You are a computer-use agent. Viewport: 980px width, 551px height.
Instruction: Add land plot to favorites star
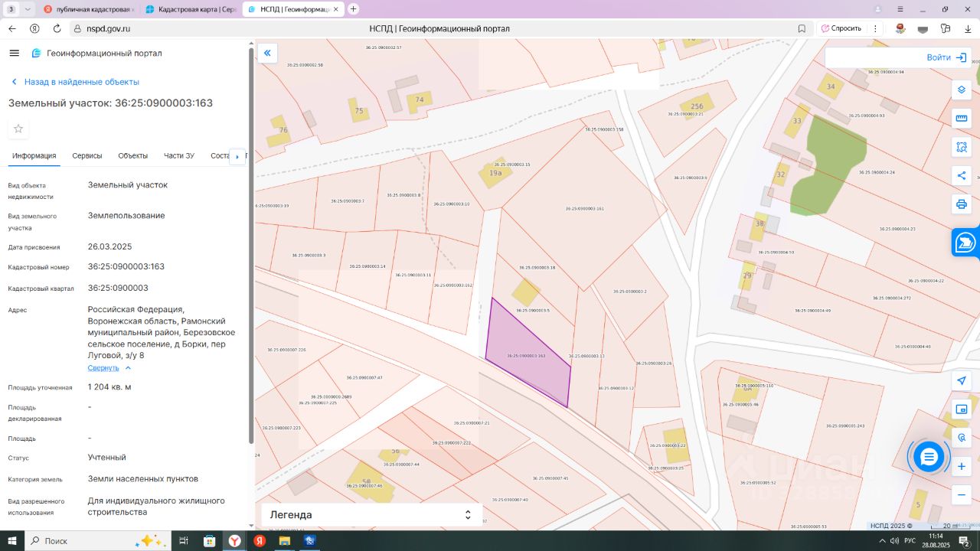(18, 129)
